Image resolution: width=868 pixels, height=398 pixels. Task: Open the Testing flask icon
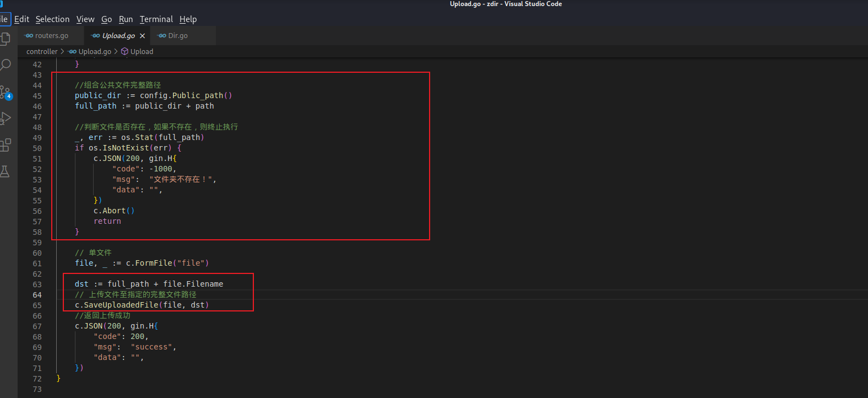pyautogui.click(x=6, y=171)
